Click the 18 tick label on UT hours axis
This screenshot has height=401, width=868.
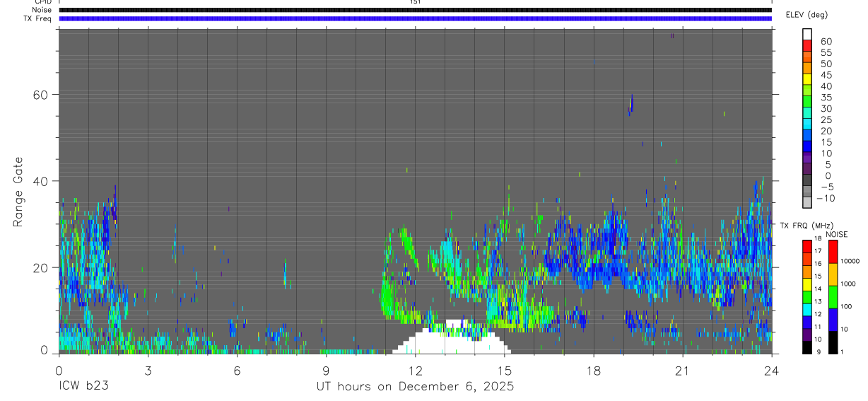pos(593,370)
